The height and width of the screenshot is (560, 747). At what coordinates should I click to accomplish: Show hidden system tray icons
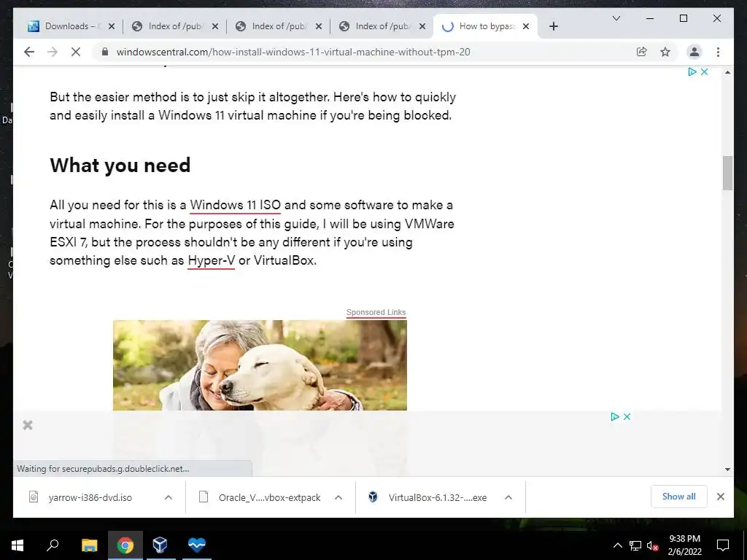(x=617, y=545)
